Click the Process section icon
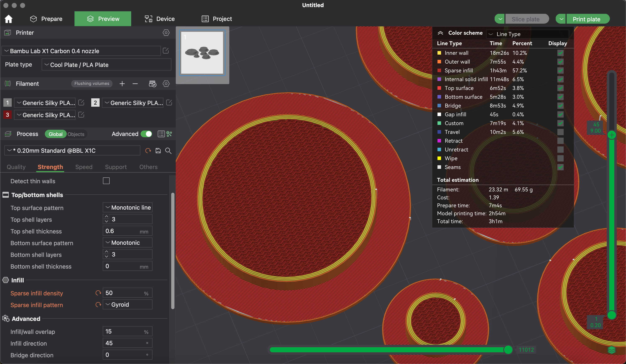 pyautogui.click(x=8, y=134)
